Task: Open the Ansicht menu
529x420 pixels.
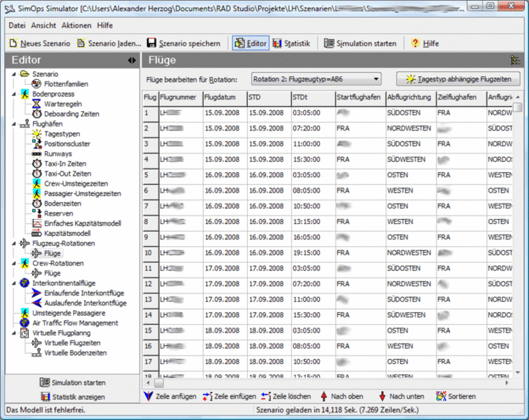Action: click(43, 26)
